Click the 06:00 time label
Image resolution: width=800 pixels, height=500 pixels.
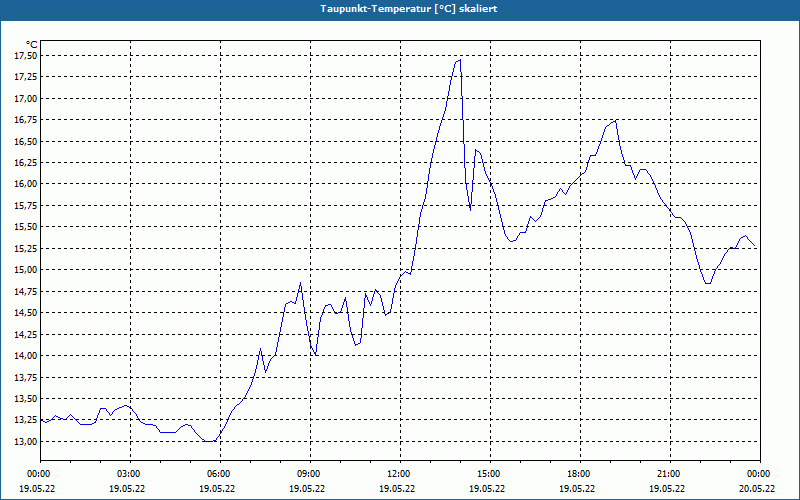(x=220, y=474)
